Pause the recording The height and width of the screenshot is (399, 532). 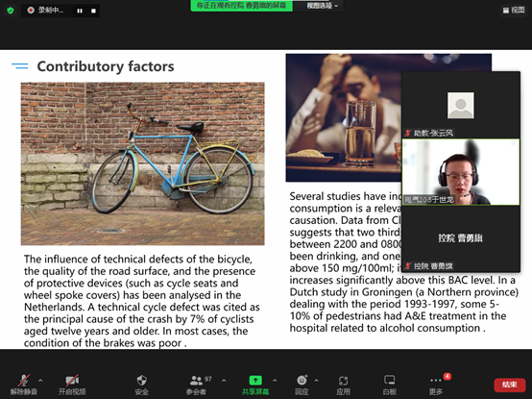(x=80, y=11)
